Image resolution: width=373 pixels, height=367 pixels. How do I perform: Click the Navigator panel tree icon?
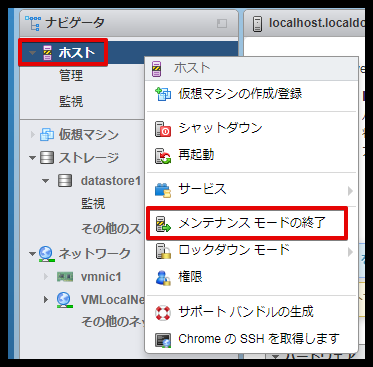(33, 23)
